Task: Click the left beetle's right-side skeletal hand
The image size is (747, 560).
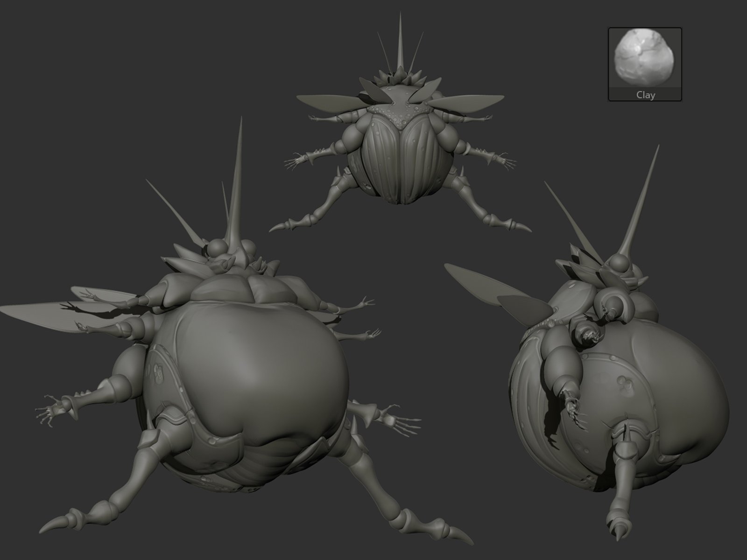Action: [402, 418]
